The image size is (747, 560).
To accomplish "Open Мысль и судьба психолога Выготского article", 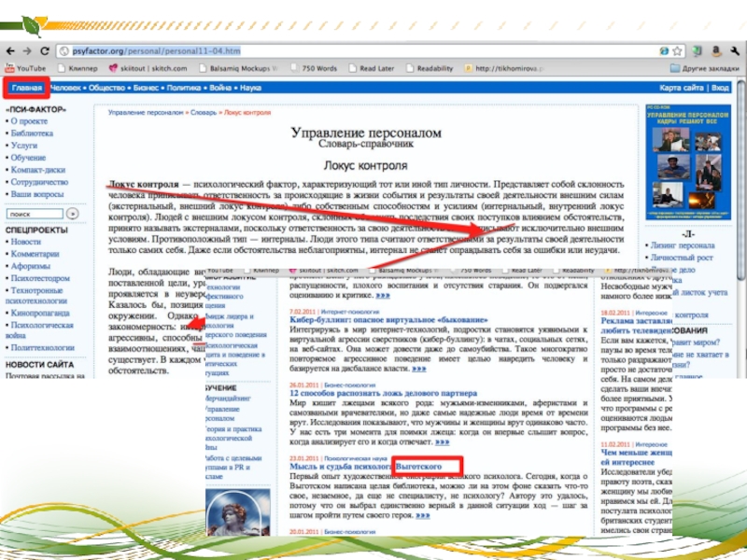I will point(366,466).
